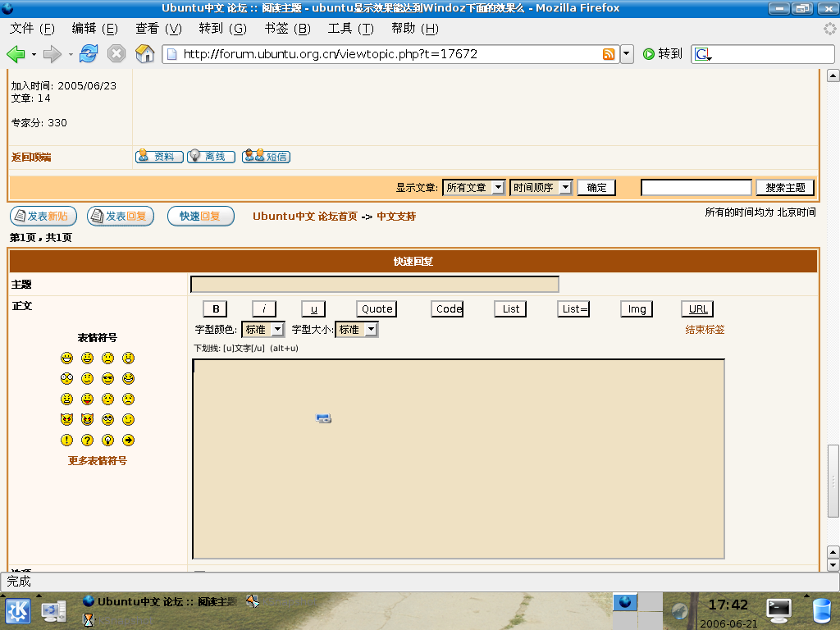Click the green 转到 Go button
Image resolution: width=840 pixels, height=630 pixels.
[x=663, y=53]
